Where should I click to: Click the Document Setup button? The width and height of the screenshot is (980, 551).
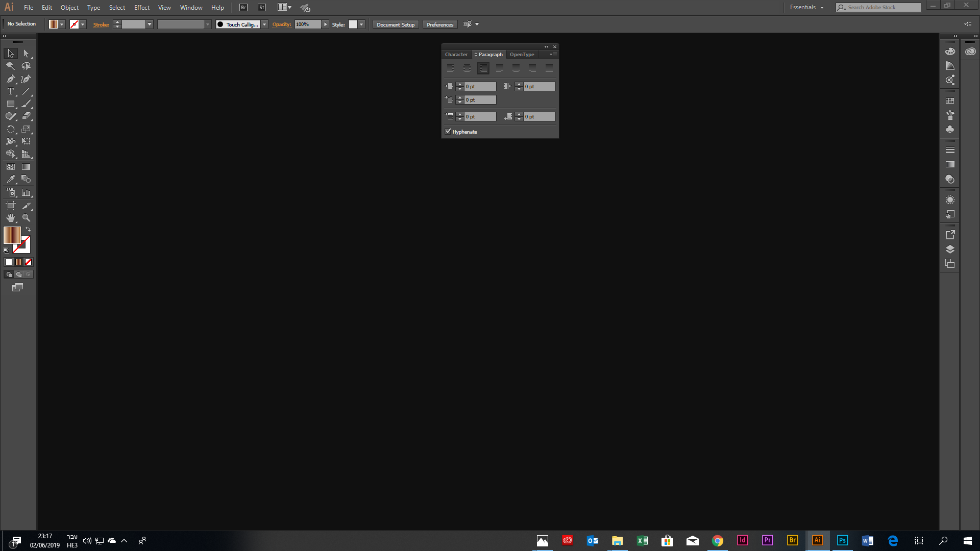point(396,24)
